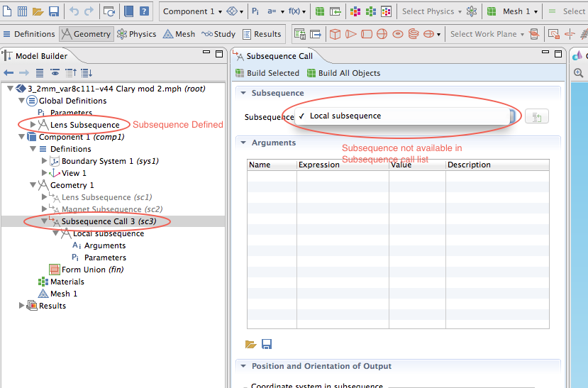588x388 pixels.
Task: Go to the next node with the forward arrow
Action: tap(24, 73)
